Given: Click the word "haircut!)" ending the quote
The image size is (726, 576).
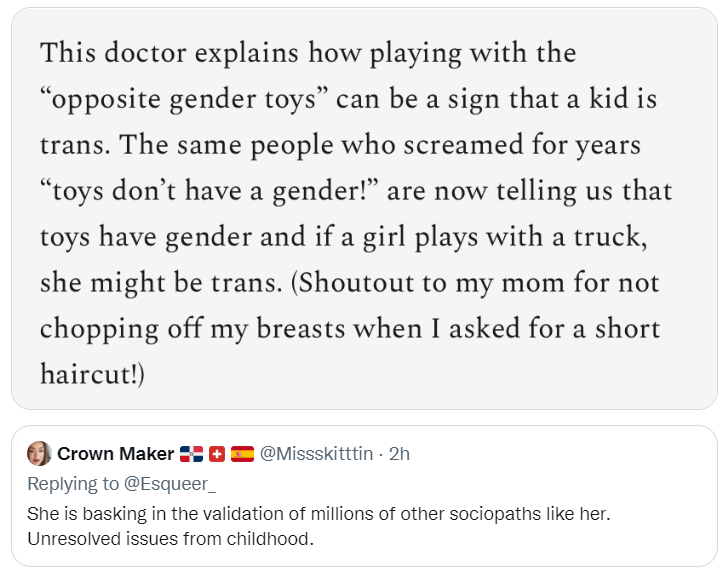Looking at the screenshot, I should [x=93, y=374].
